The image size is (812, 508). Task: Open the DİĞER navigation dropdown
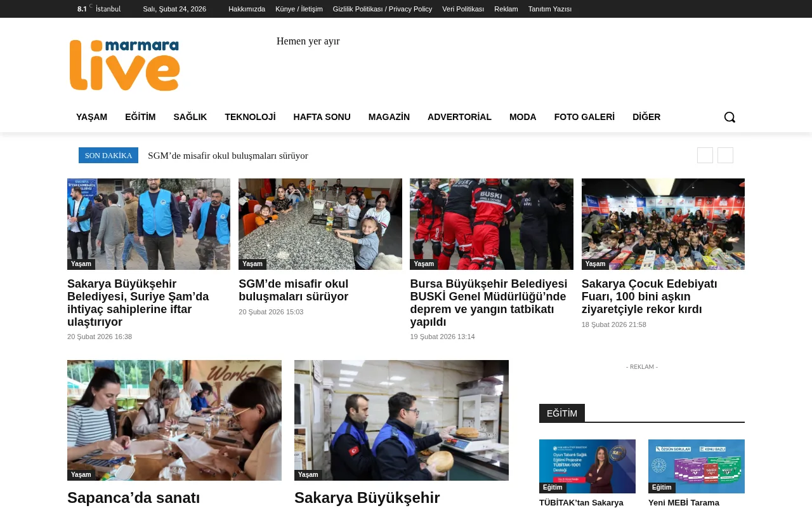coord(646,117)
